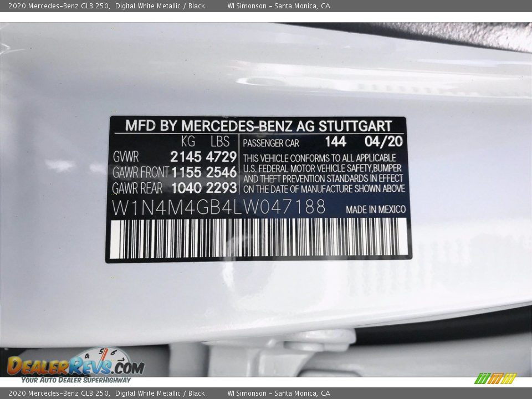Click the GAWR REAR LBS value 2293

(221, 188)
